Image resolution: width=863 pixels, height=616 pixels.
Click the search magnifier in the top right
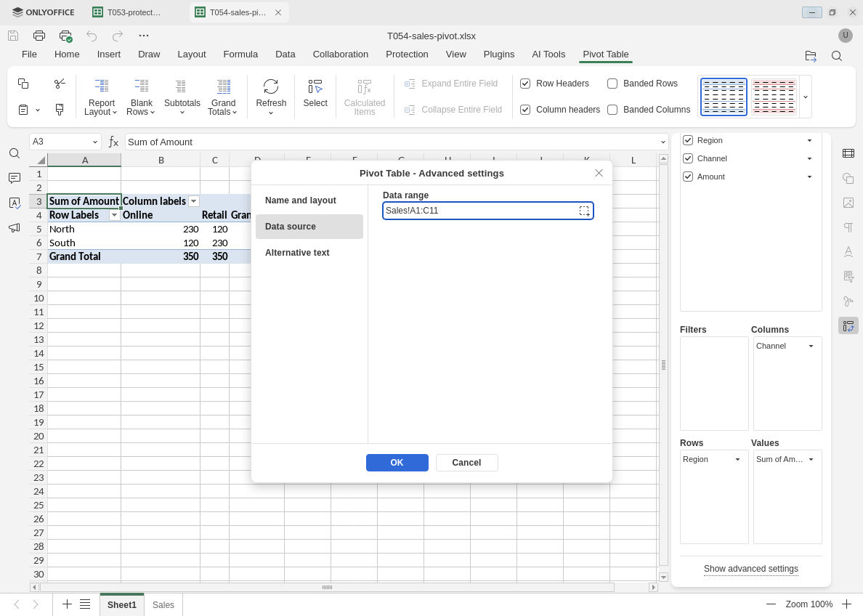[x=837, y=56]
